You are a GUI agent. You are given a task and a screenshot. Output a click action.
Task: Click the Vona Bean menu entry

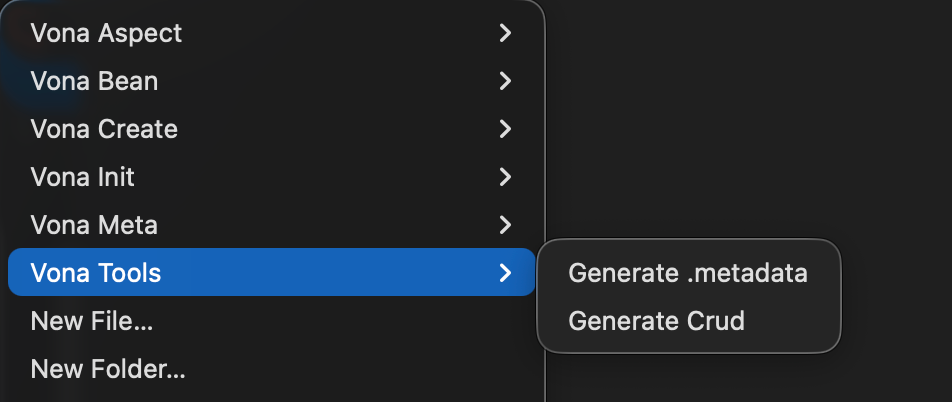94,81
